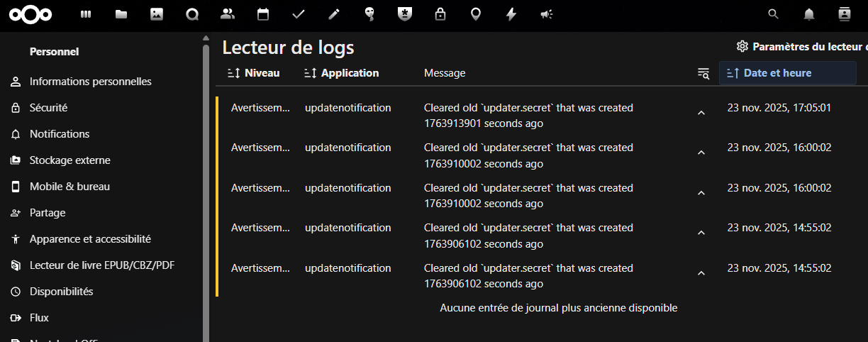Click the log message search filter icon
The image size is (868, 342).
[x=703, y=73]
